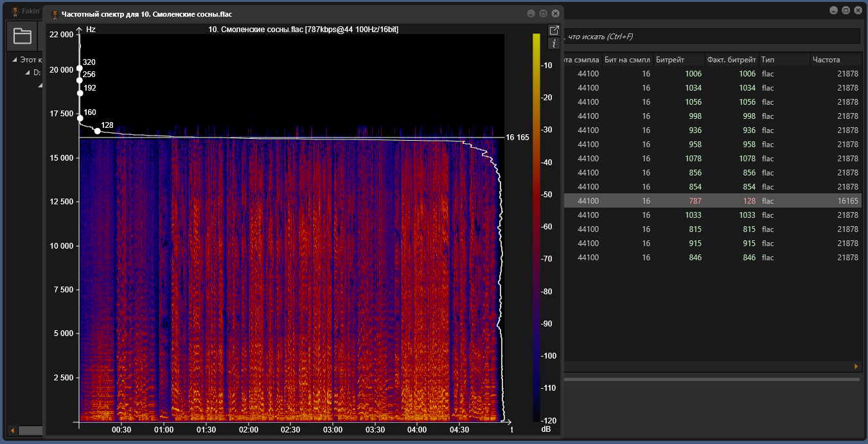Show spectrum info via the 'i' icon
This screenshot has height=444, width=868.
point(554,44)
